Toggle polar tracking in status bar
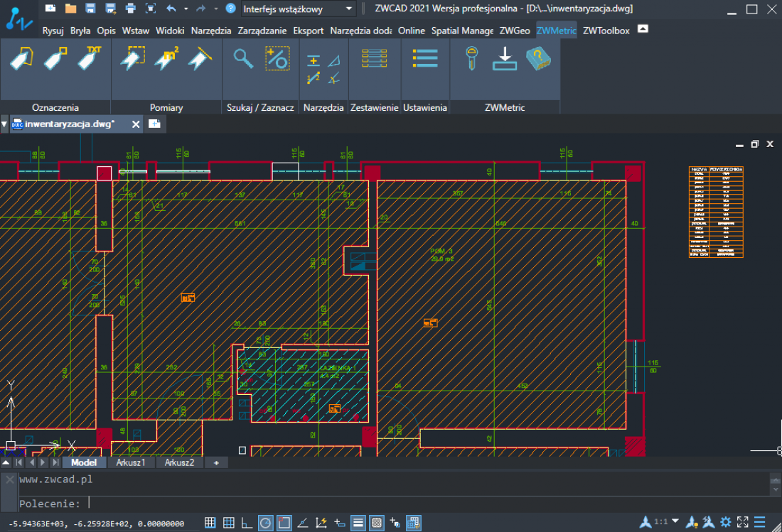Image resolution: width=782 pixels, height=532 pixels. click(265, 523)
